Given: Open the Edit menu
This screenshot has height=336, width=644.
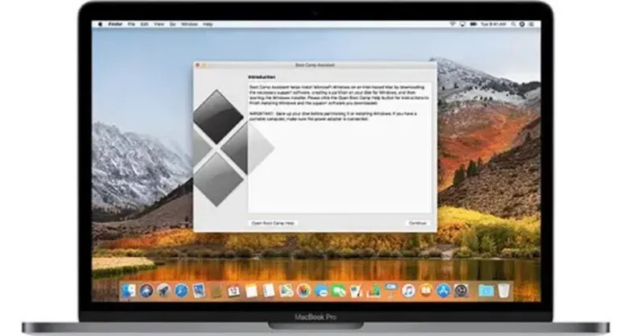Looking at the screenshot, I should click(x=145, y=24).
